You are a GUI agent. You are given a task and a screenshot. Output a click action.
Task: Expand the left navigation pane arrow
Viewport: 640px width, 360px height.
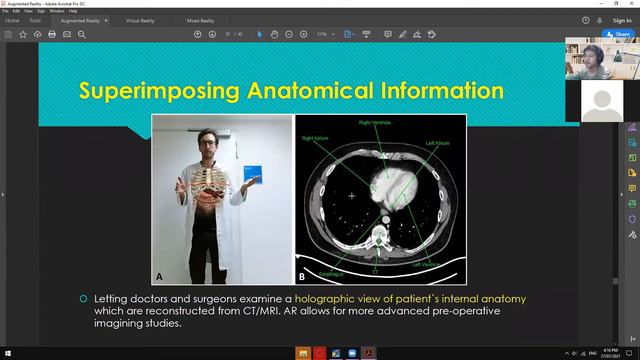pyautogui.click(x=2, y=195)
